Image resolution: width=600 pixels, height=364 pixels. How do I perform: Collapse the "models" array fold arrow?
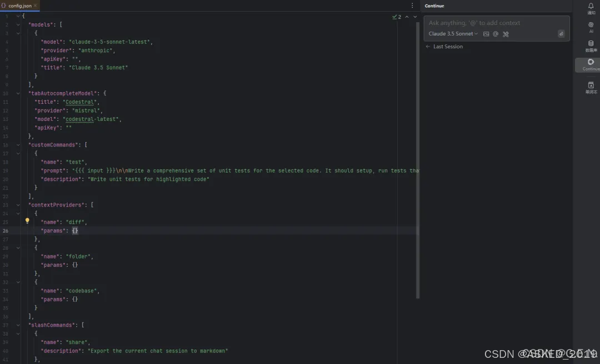click(18, 24)
